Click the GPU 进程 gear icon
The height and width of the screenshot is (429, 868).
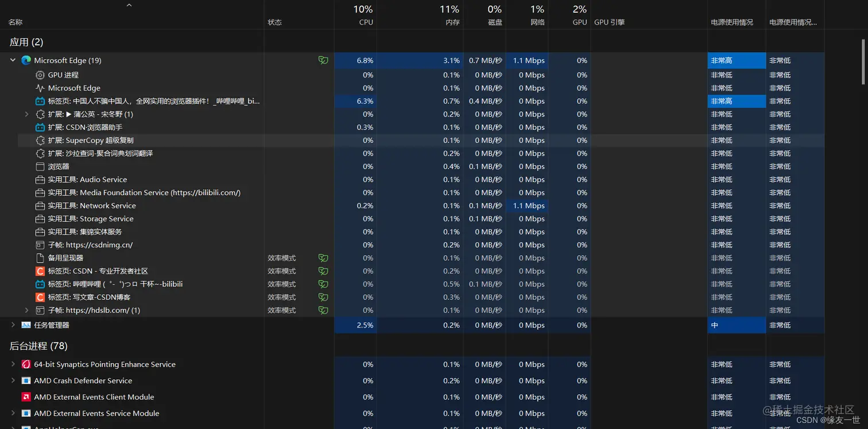[x=40, y=75]
